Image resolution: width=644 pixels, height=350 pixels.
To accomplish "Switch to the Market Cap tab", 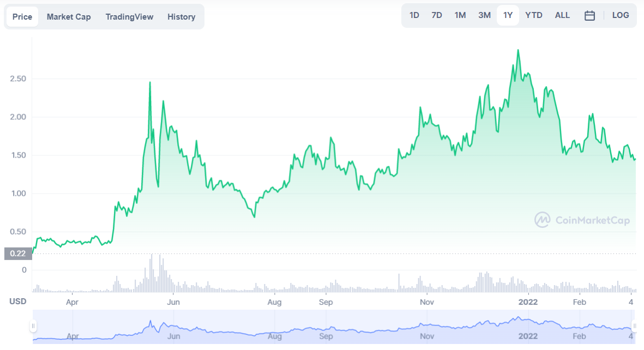I will click(x=69, y=17).
